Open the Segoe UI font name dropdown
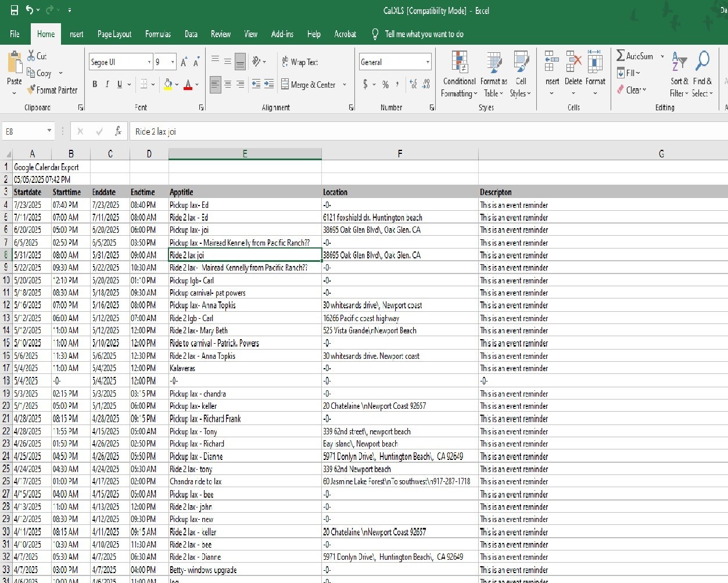The image size is (728, 583). 149,62
